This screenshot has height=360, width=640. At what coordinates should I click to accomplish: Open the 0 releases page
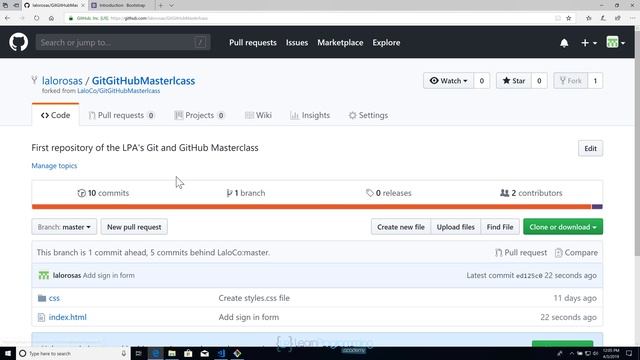point(389,193)
